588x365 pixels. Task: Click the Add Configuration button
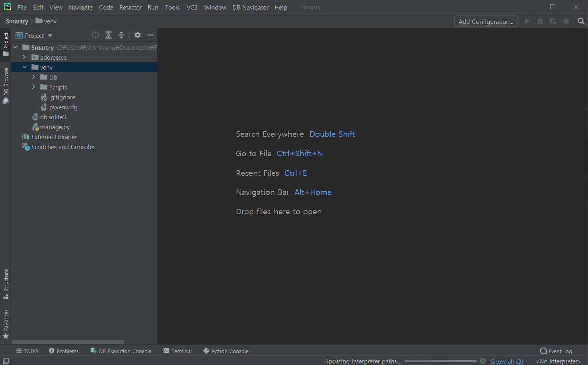(486, 21)
